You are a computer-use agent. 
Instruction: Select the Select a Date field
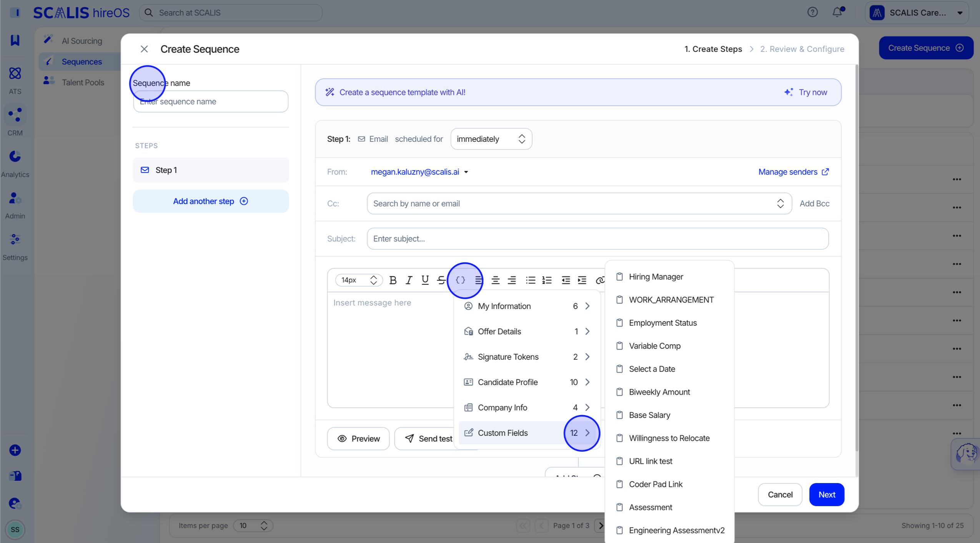[x=669, y=369]
